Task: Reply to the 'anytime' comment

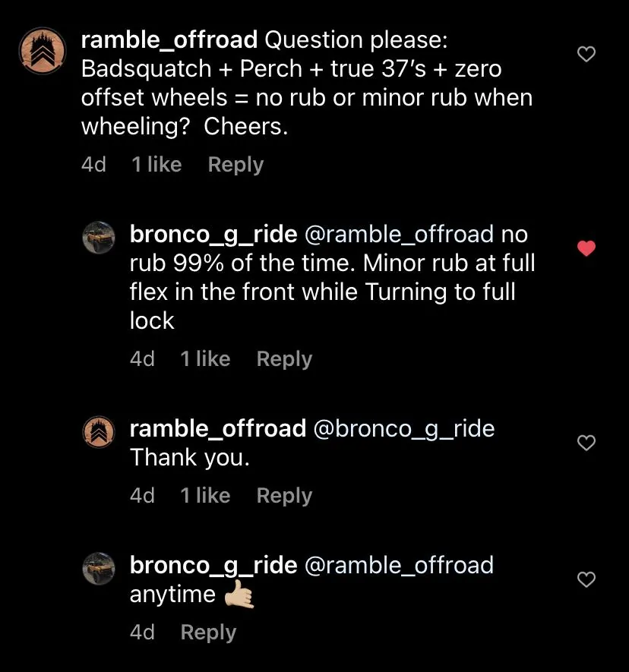Action: [208, 633]
